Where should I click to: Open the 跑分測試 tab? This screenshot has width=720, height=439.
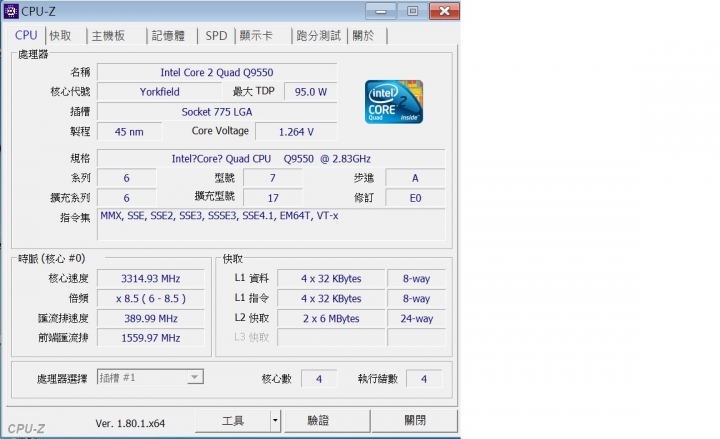pos(319,35)
